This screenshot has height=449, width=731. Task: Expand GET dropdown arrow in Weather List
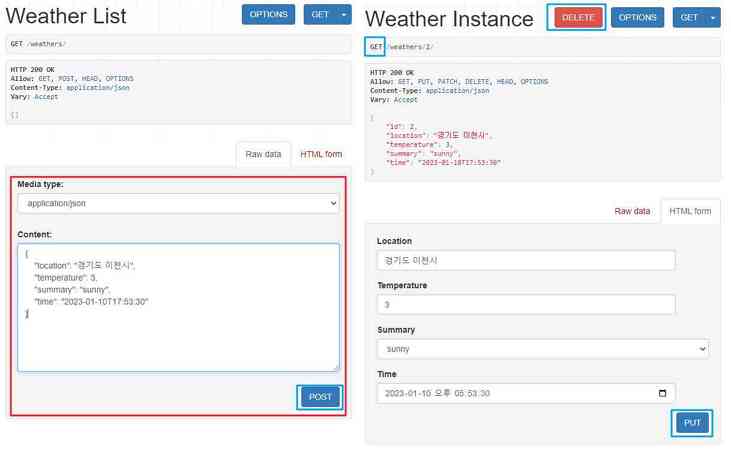click(x=344, y=14)
